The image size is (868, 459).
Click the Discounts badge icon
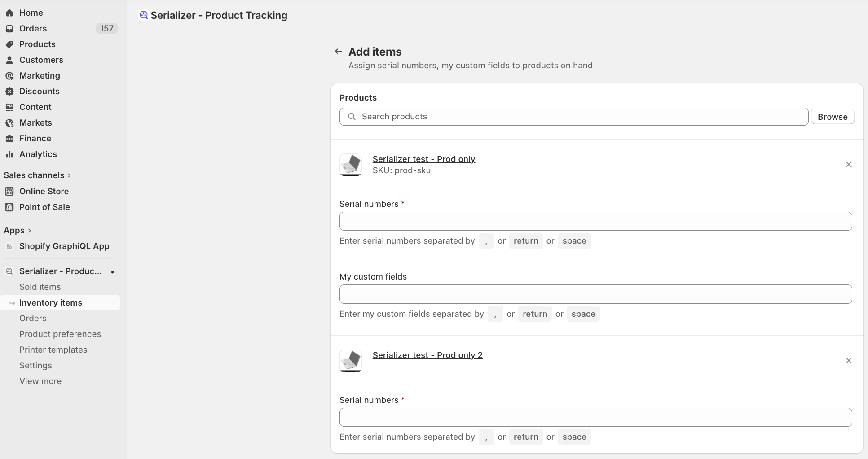(9, 92)
